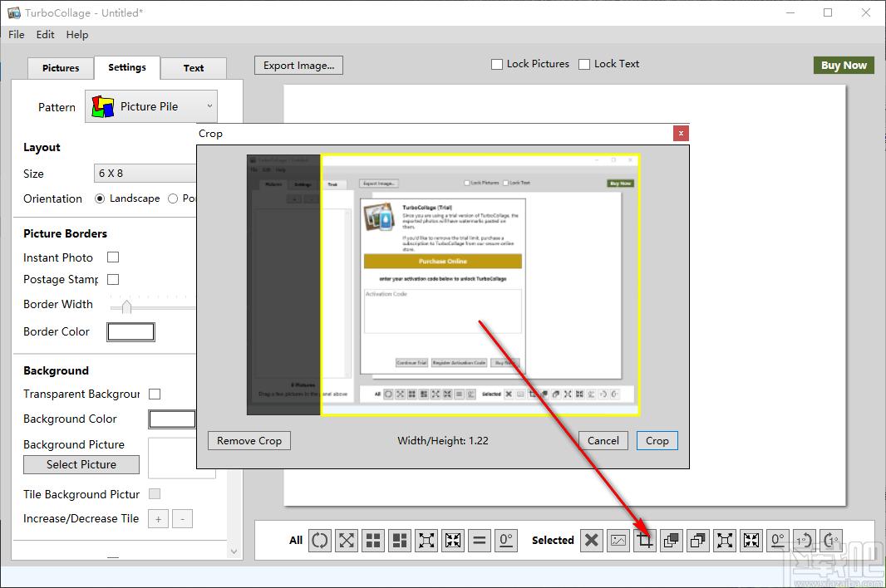Click the equal size icon in All group
886x588 pixels.
click(480, 541)
